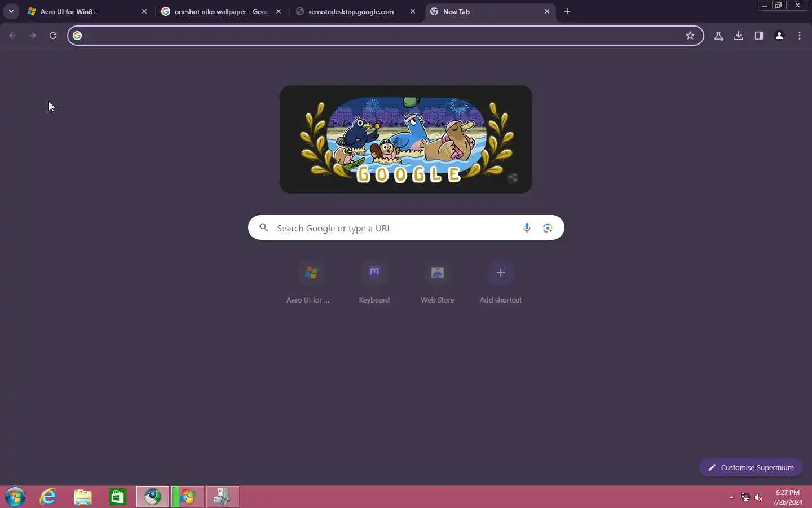Select the New Tab tab

490,11
